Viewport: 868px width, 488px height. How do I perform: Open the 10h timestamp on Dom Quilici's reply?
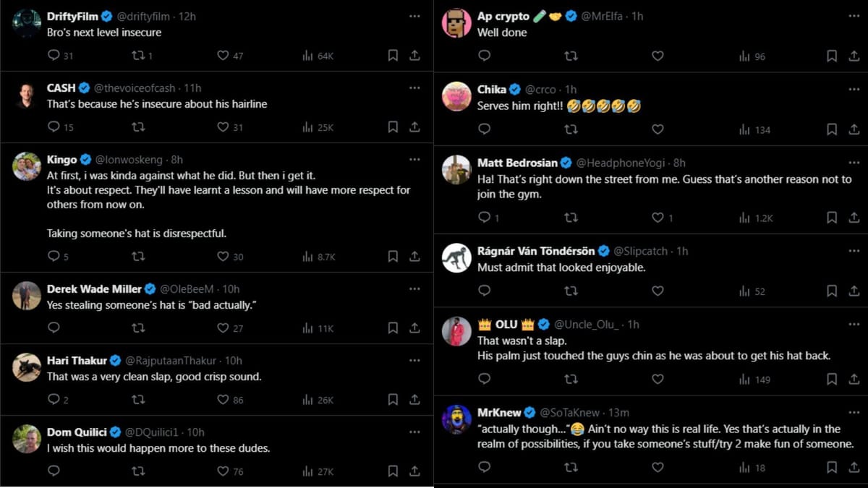pyautogui.click(x=195, y=432)
